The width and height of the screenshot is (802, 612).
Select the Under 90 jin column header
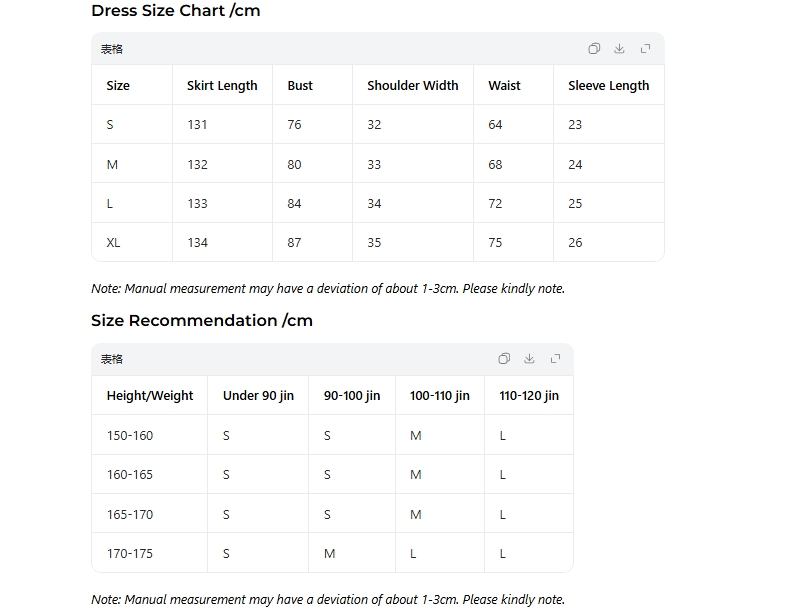click(258, 396)
